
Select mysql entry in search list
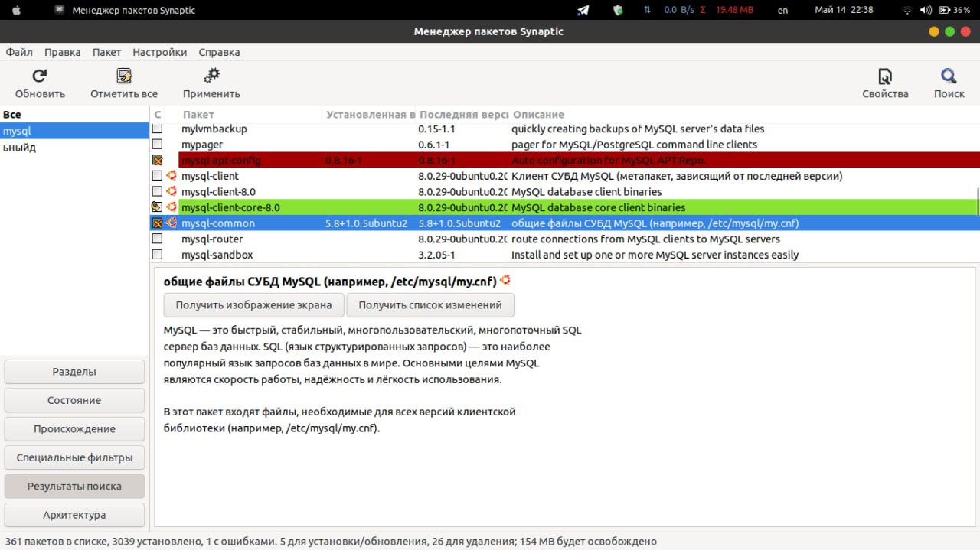74,131
